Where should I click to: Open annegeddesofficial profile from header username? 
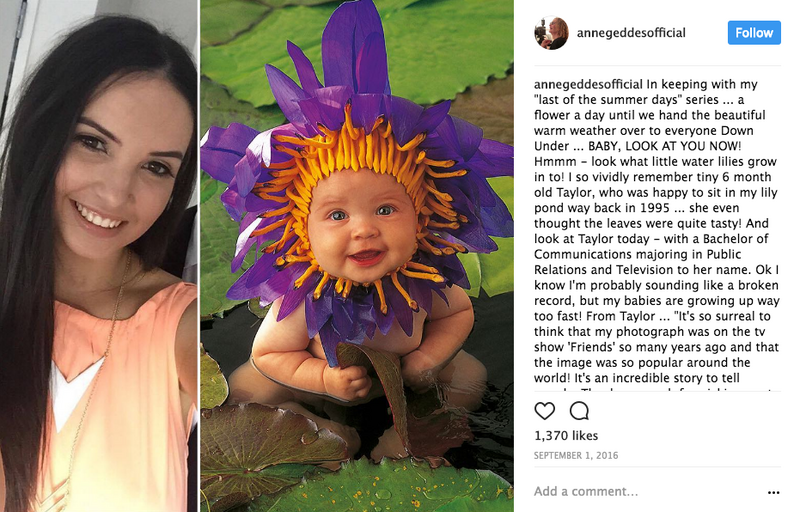point(632,33)
